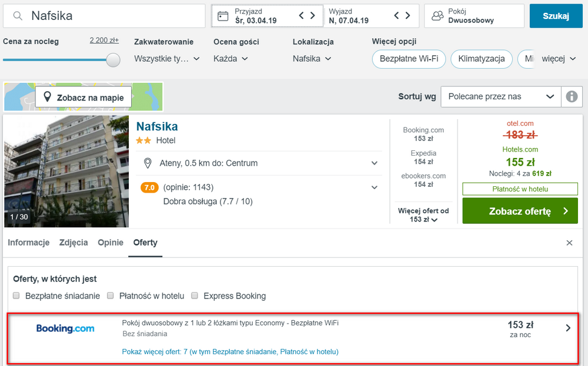Click the 7.0 rating badge
The width and height of the screenshot is (588, 366).
pyautogui.click(x=149, y=187)
